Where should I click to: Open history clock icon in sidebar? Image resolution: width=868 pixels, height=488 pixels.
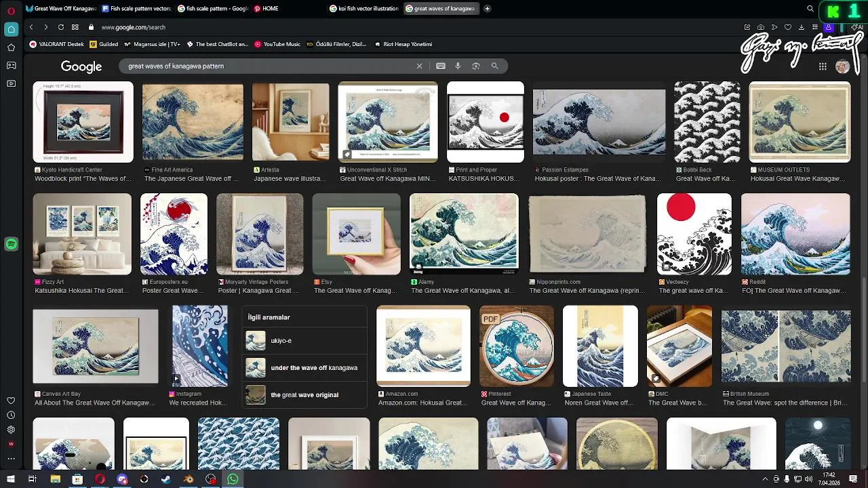[x=11, y=415]
